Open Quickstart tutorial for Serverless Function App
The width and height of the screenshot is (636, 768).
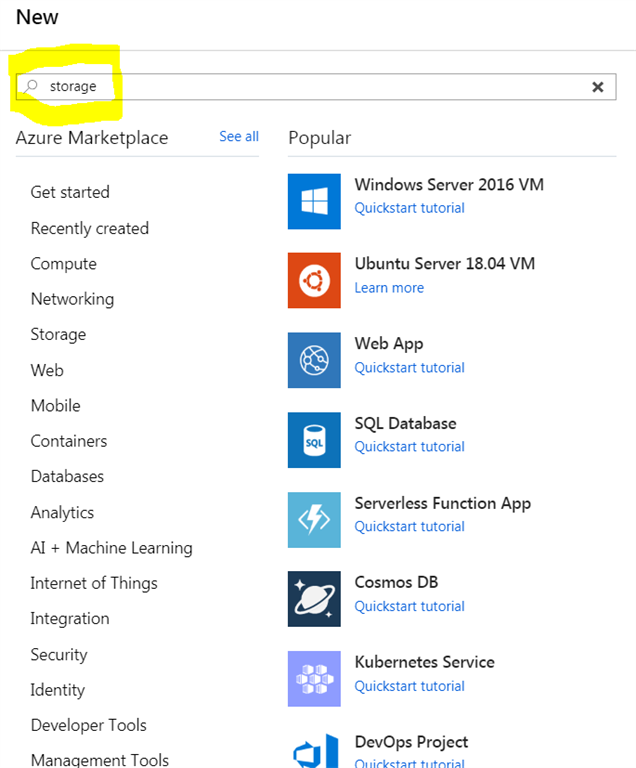(410, 527)
